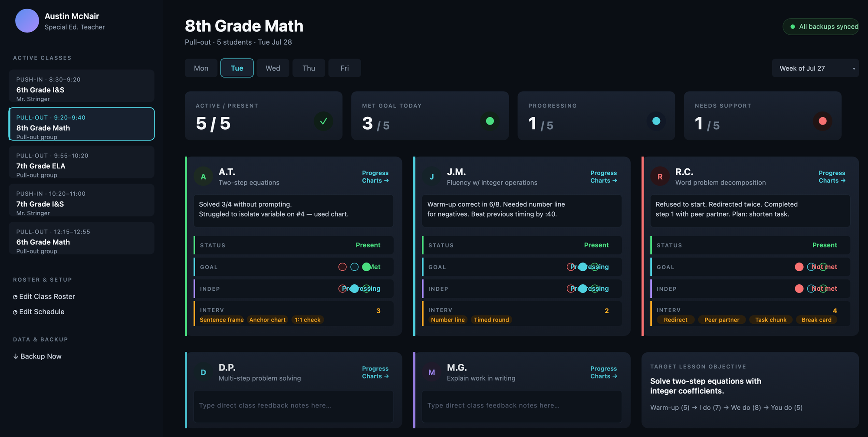Click J.M.'s feedback notes box

tap(522, 211)
